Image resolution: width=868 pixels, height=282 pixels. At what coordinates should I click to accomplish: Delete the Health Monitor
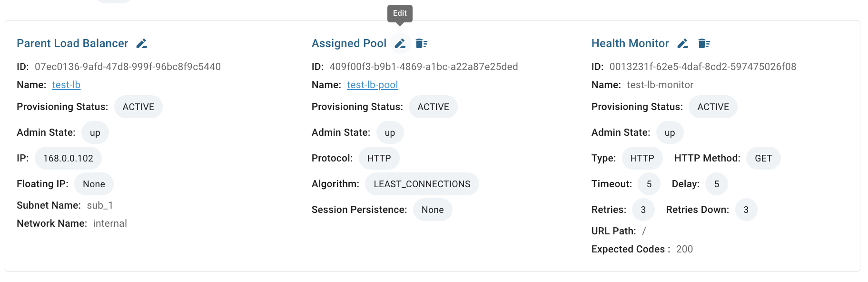click(x=704, y=44)
